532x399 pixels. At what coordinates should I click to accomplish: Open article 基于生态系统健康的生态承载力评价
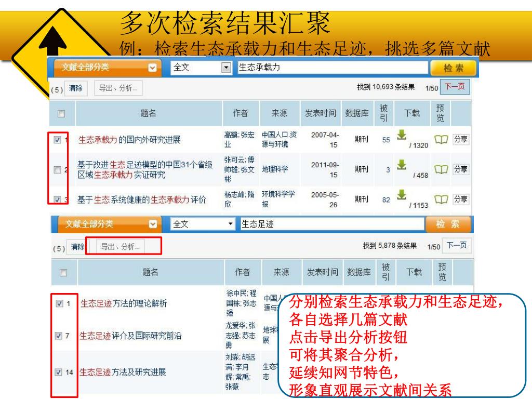point(141,200)
